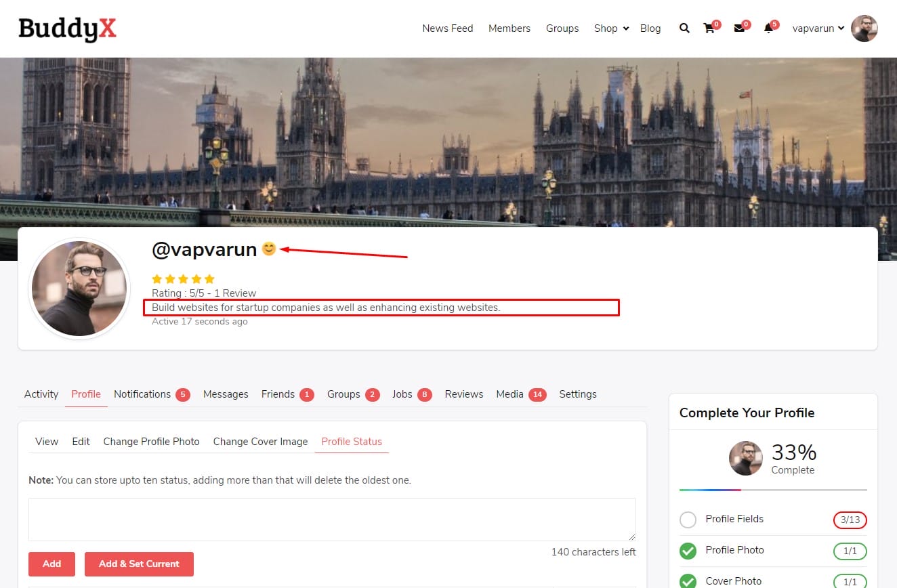Viewport: 897px width, 588px height.
Task: Open the shopping cart icon
Action: (709, 28)
